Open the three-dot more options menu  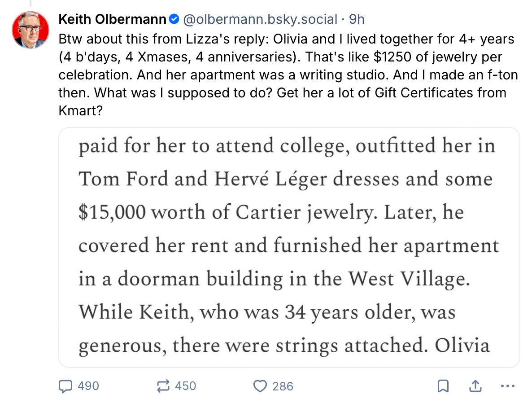point(507,385)
